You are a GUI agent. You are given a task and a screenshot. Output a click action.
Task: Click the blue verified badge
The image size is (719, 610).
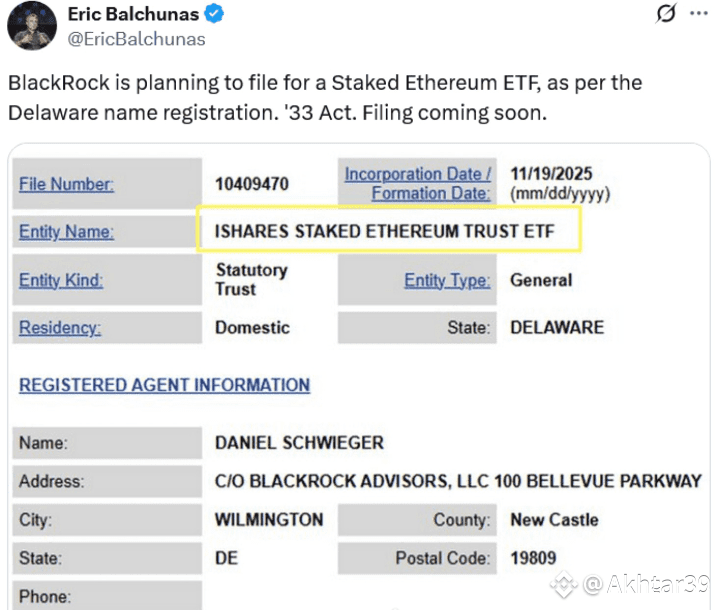coord(213,14)
